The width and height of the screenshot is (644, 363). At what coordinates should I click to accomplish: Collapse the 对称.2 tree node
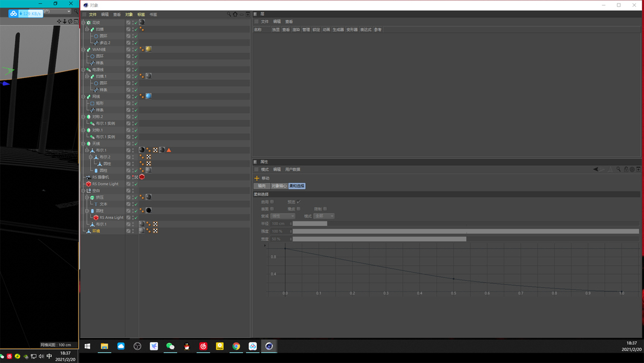[83, 117]
